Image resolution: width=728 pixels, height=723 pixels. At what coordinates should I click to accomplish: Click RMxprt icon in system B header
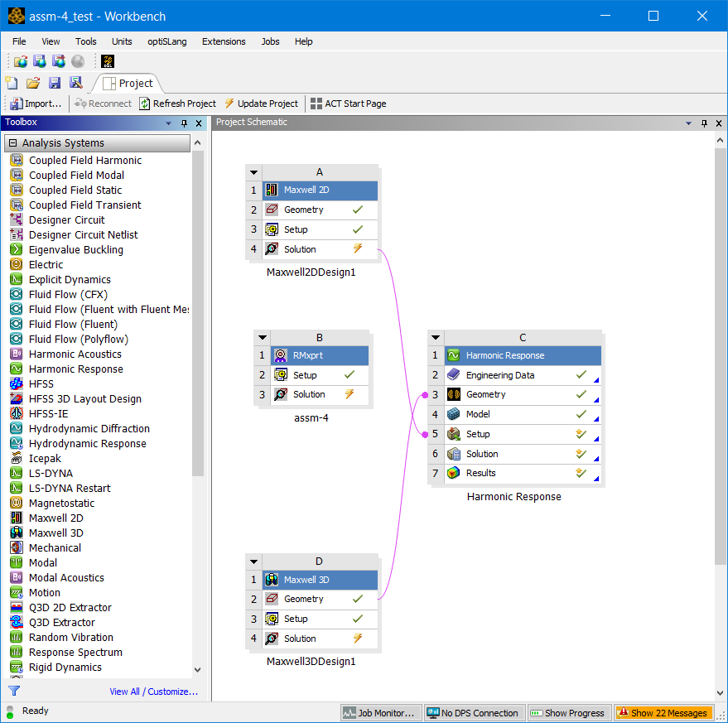tap(281, 355)
